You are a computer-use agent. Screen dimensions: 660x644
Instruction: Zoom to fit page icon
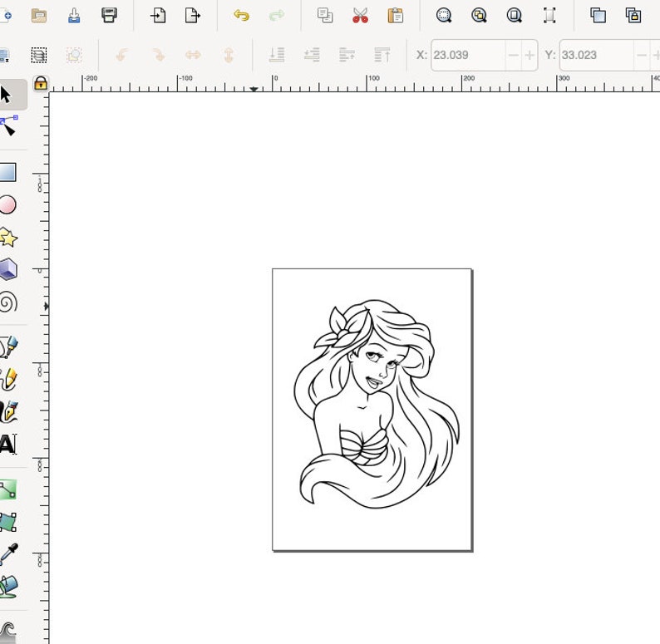pyautogui.click(x=515, y=16)
